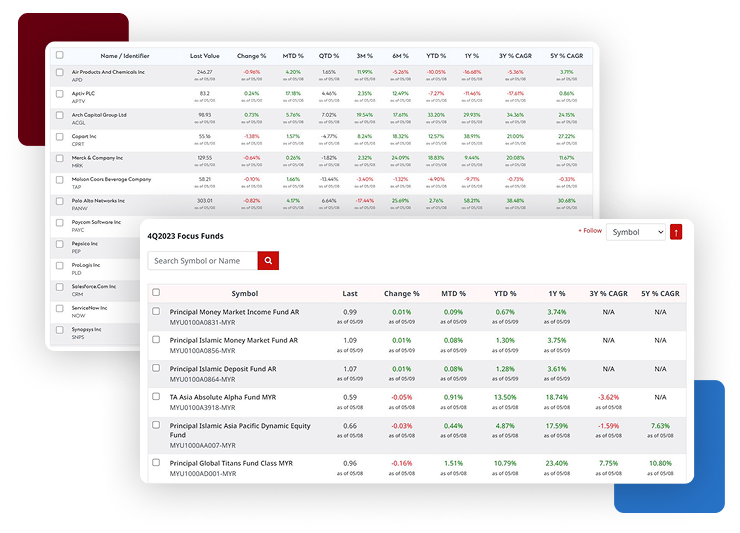740x533 pixels.
Task: Click the Name / Identifier header in back table
Action: point(125,56)
